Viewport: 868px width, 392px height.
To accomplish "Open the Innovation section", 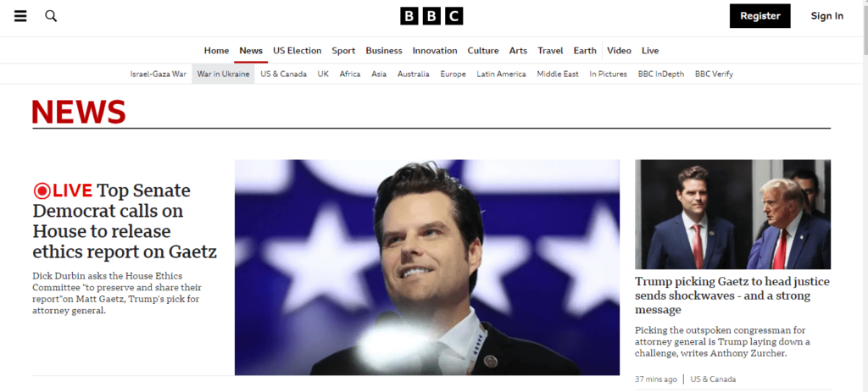I will pyautogui.click(x=435, y=51).
